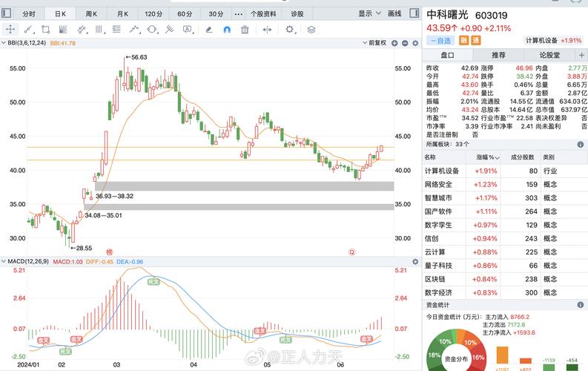
Task: Click the layers icon in drawing toolbar
Action: [x=311, y=30]
